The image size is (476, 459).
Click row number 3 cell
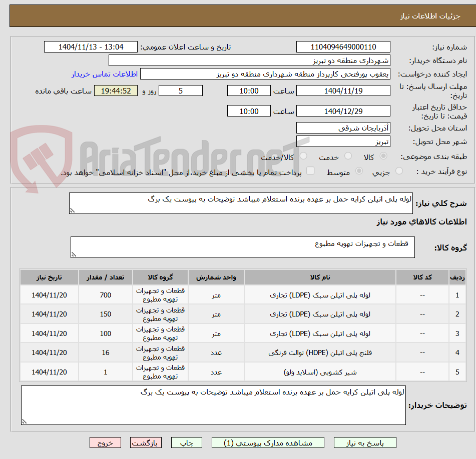point(457,333)
